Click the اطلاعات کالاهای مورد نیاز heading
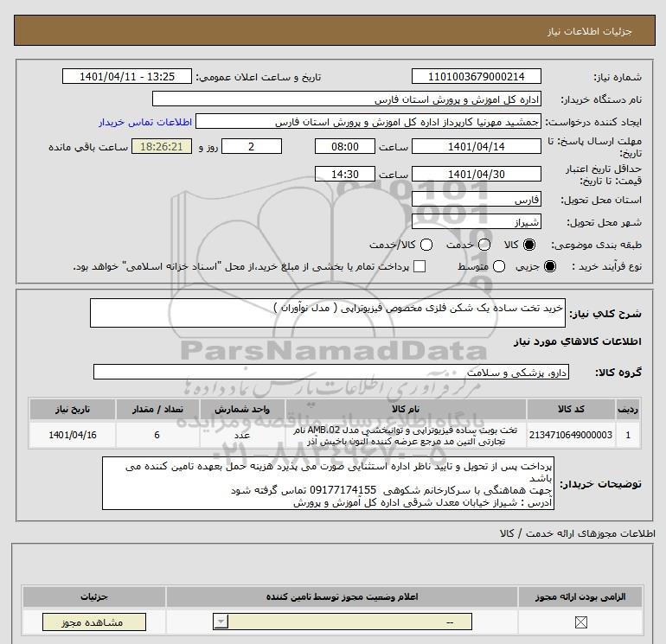The width and height of the screenshot is (666, 644). tap(578, 341)
